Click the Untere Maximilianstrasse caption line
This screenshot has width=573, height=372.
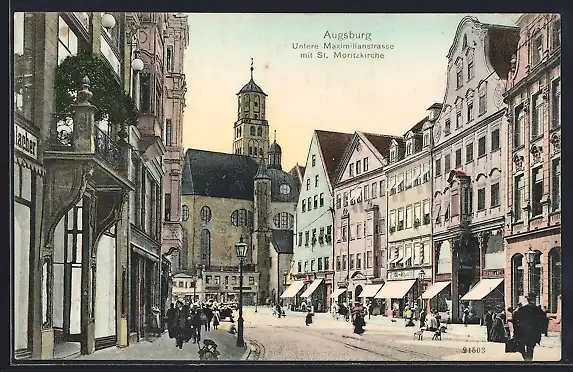click(343, 46)
